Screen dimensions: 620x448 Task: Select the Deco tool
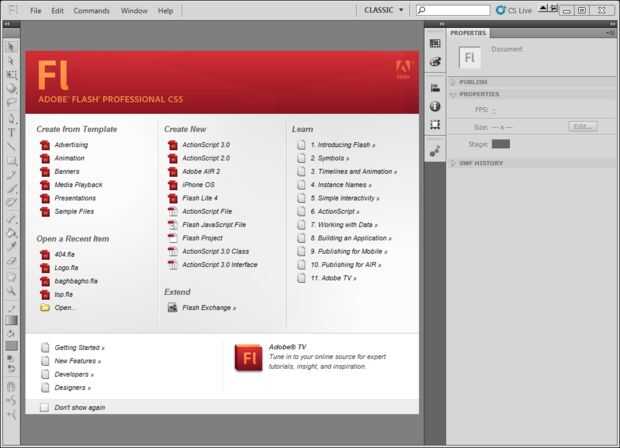point(11,203)
